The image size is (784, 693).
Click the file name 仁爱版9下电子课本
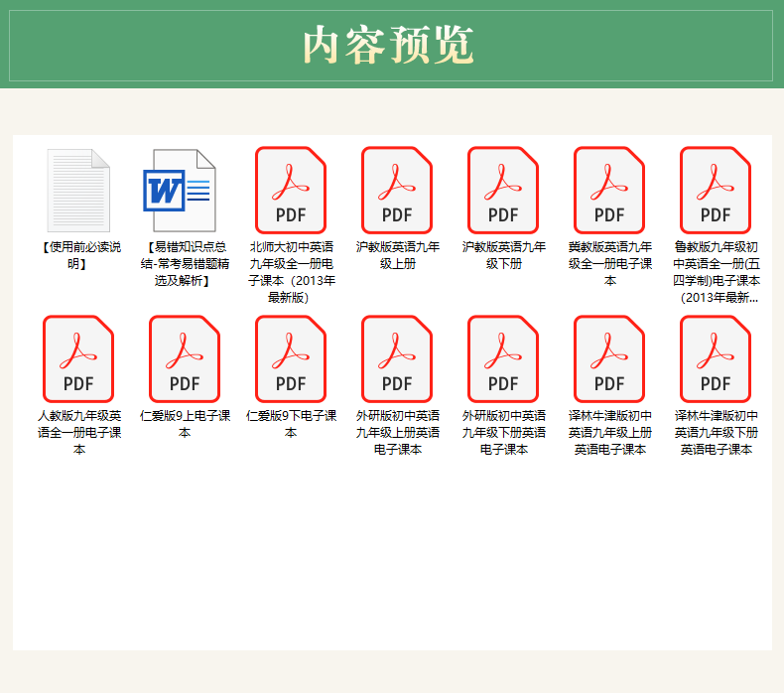tap(291, 424)
